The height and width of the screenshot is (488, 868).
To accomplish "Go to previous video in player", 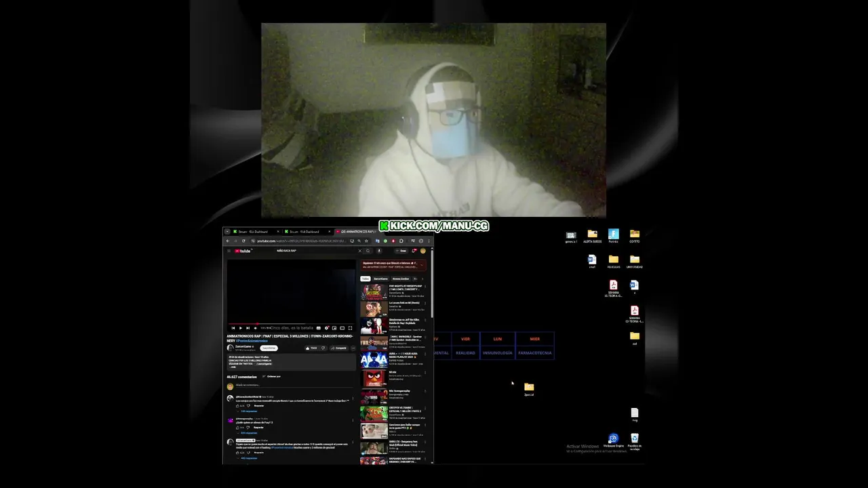I will tap(233, 328).
